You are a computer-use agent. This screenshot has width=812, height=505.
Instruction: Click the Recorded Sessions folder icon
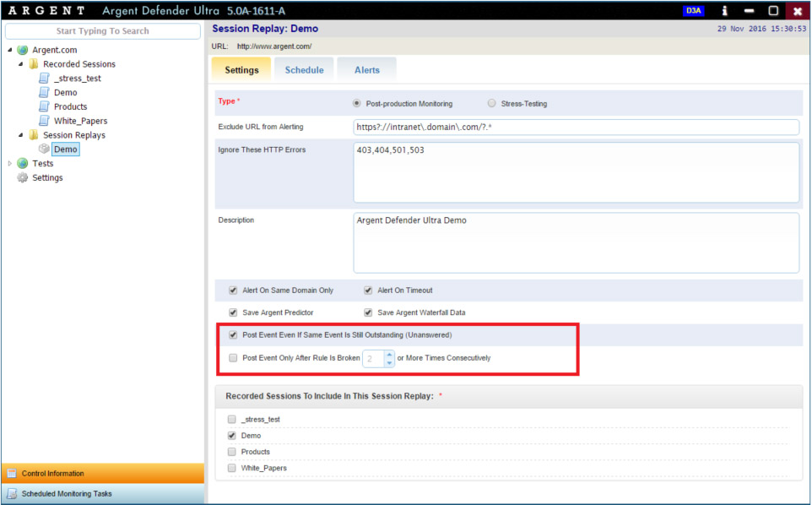tap(34, 64)
